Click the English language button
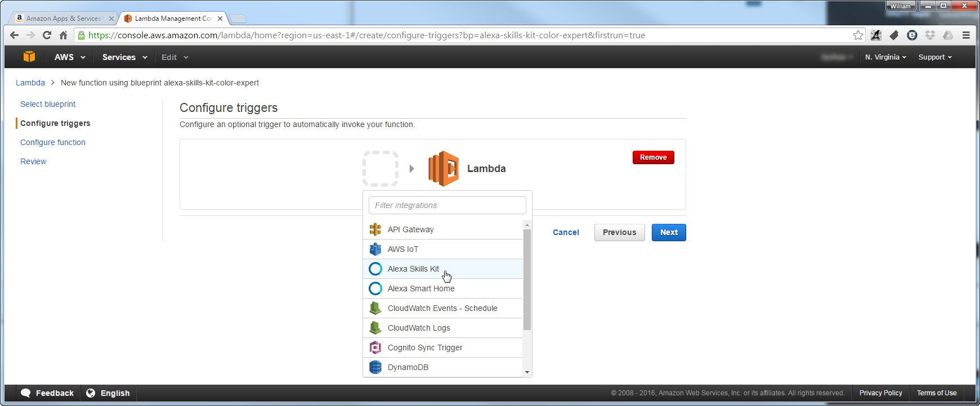The image size is (980, 406). [108, 393]
